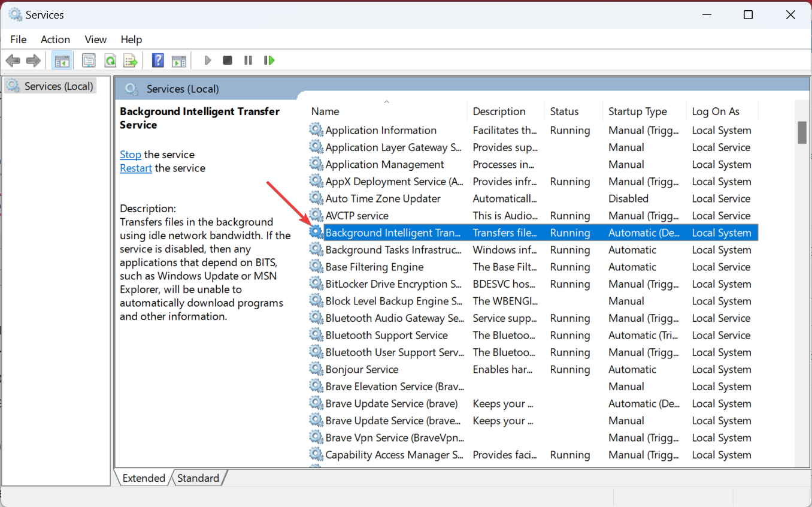Select BitLocker Drive Encryption service row
The height and width of the screenshot is (507, 812).
coord(534,284)
